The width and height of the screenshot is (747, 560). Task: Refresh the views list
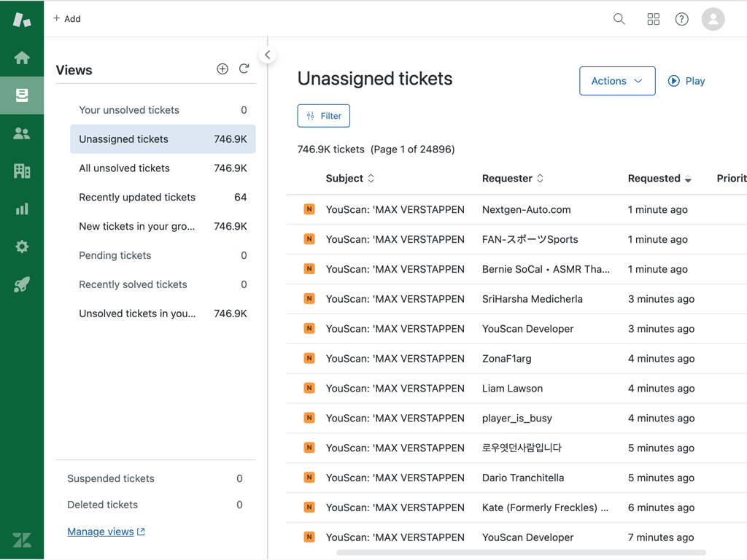244,69
